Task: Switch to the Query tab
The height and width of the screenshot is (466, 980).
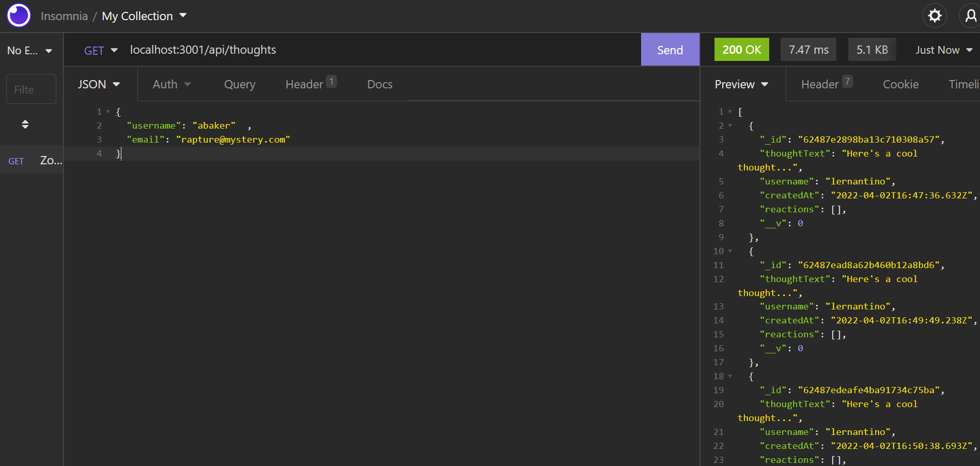Action: click(x=239, y=84)
